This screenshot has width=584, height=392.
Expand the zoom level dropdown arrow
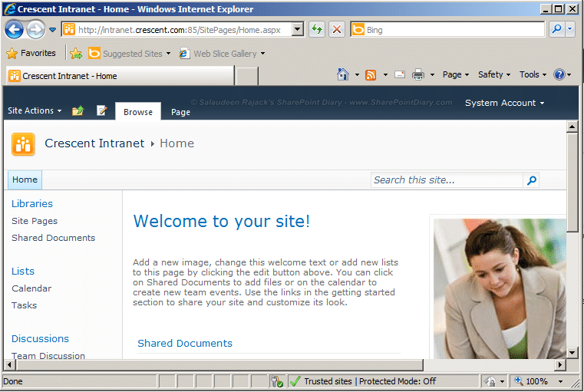tap(560, 381)
